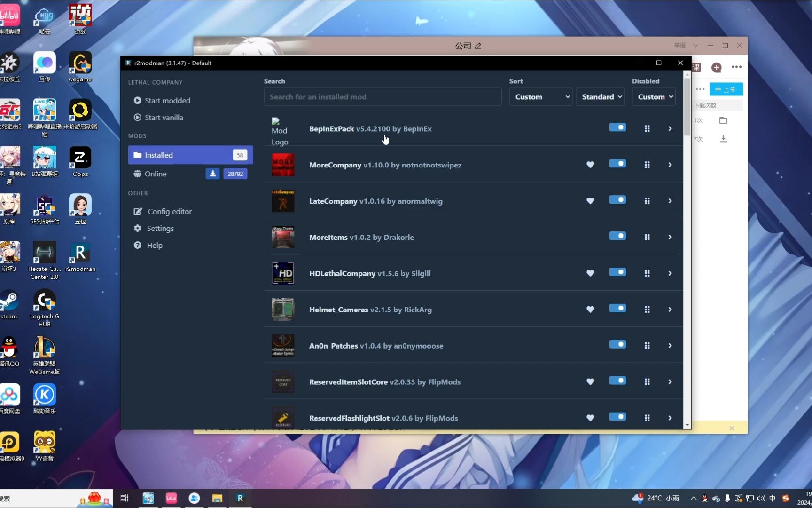This screenshot has height=508, width=812.
Task: Click the 上传 upload button in background window
Action: (x=726, y=89)
